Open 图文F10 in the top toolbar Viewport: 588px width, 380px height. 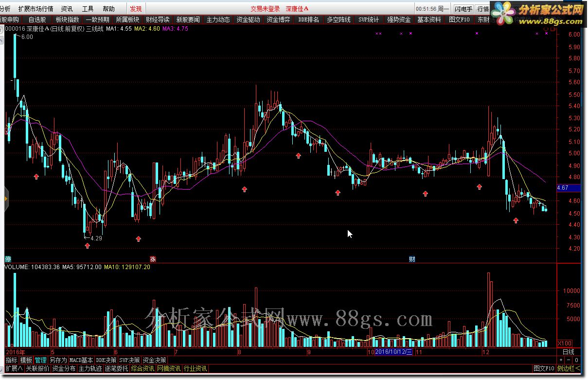click(459, 19)
